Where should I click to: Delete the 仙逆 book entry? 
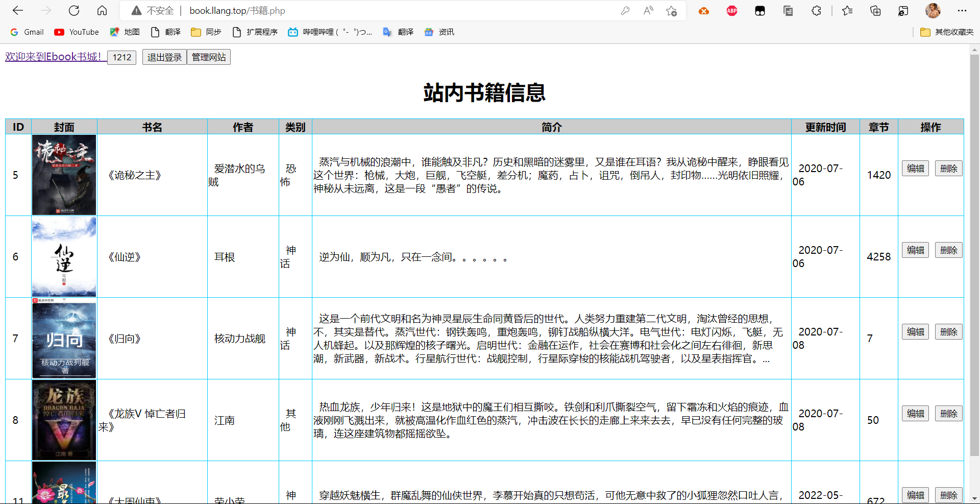pos(949,250)
